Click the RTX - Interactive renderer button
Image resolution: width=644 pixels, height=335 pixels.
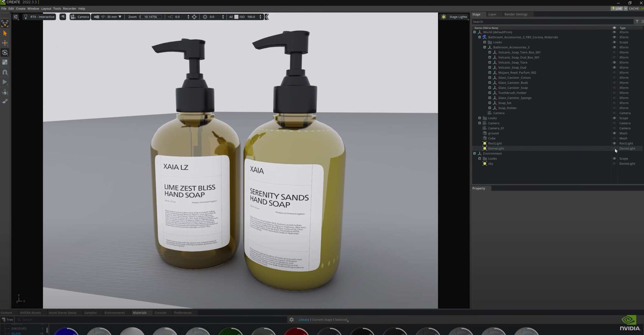(x=39, y=17)
